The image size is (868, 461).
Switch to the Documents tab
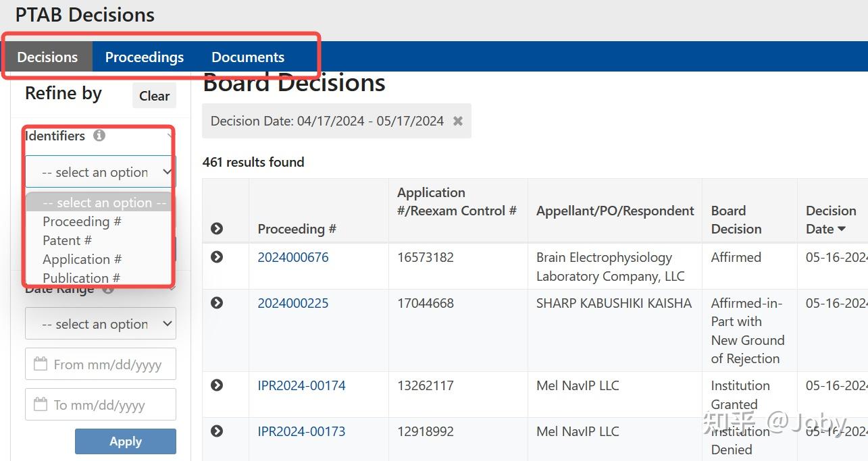pyautogui.click(x=248, y=57)
